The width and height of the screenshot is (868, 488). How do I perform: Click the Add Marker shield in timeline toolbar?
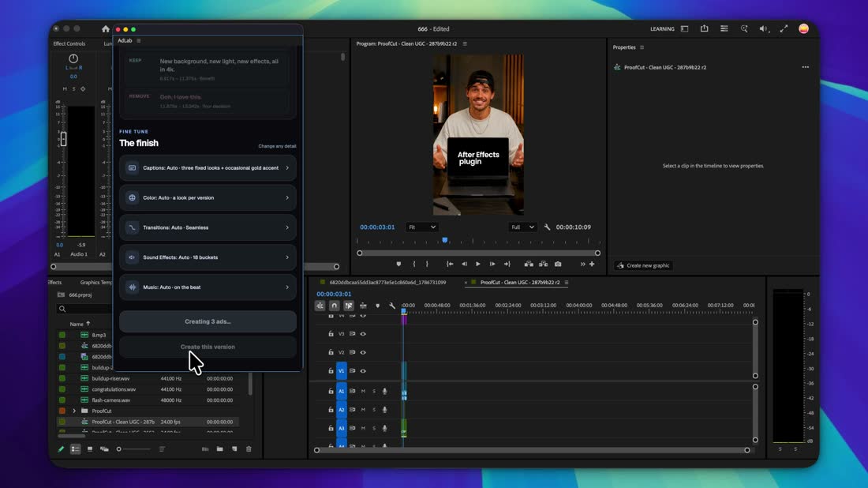point(377,306)
